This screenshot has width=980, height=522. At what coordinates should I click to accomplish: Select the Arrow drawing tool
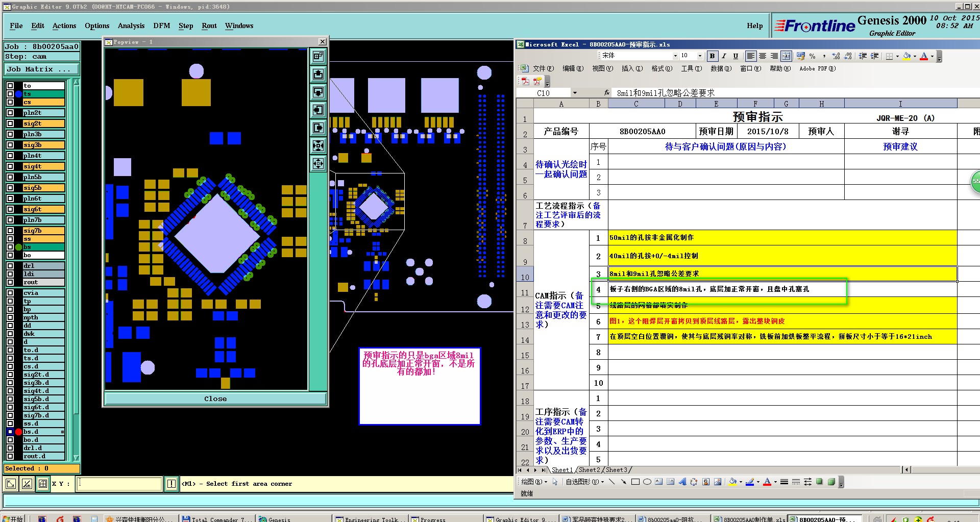click(x=623, y=482)
